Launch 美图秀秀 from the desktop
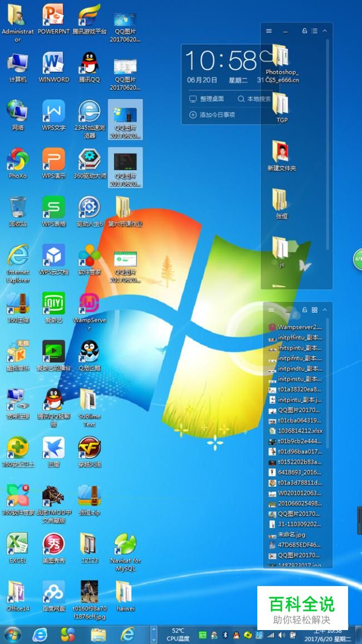The image size is (362, 644). point(54,548)
